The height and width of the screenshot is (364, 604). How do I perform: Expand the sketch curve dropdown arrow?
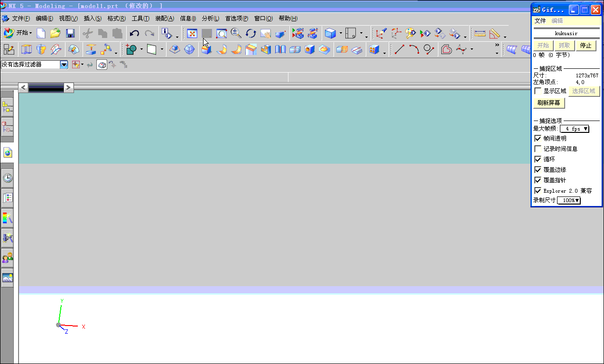coord(472,49)
